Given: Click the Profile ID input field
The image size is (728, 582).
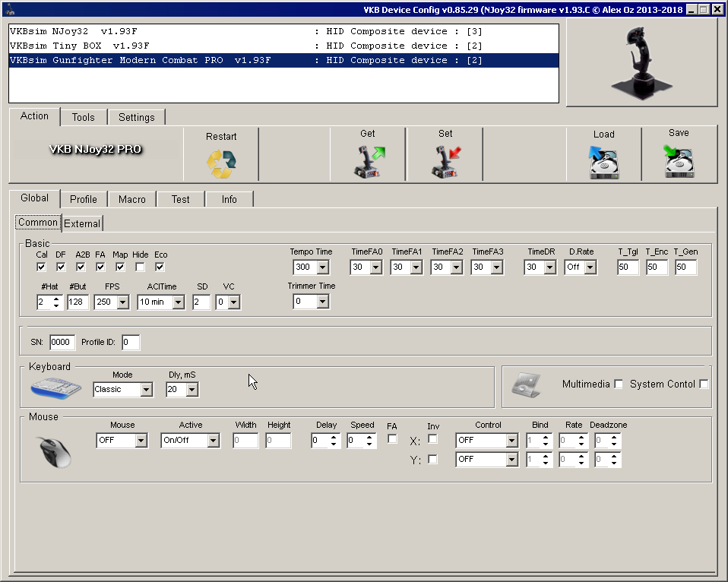Looking at the screenshot, I should pyautogui.click(x=131, y=342).
